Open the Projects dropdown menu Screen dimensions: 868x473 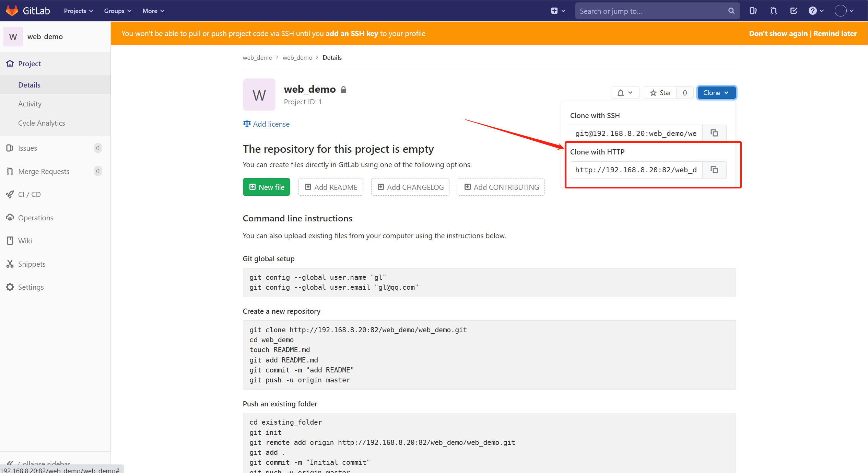coord(79,11)
